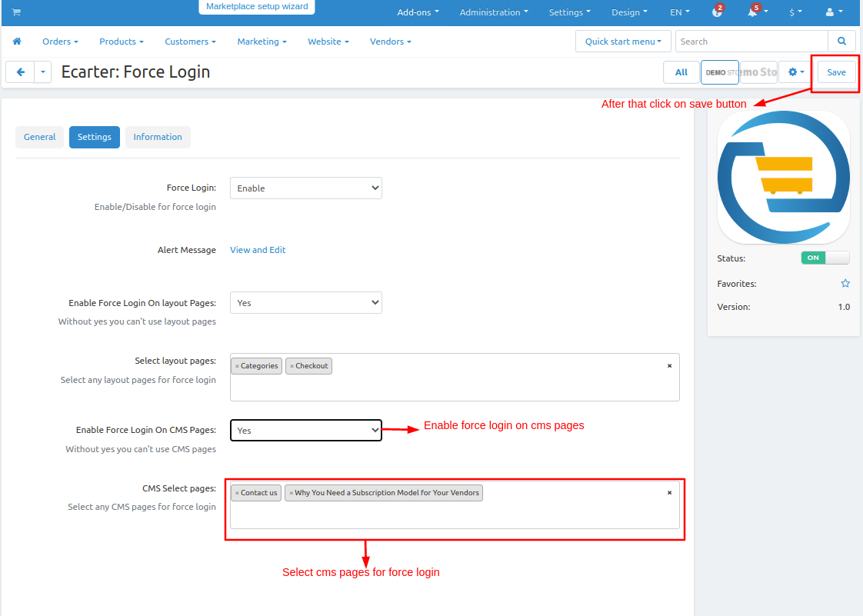The height and width of the screenshot is (616, 863).
Task: Click the shopping cart icon in top bar
Action: pos(16,12)
